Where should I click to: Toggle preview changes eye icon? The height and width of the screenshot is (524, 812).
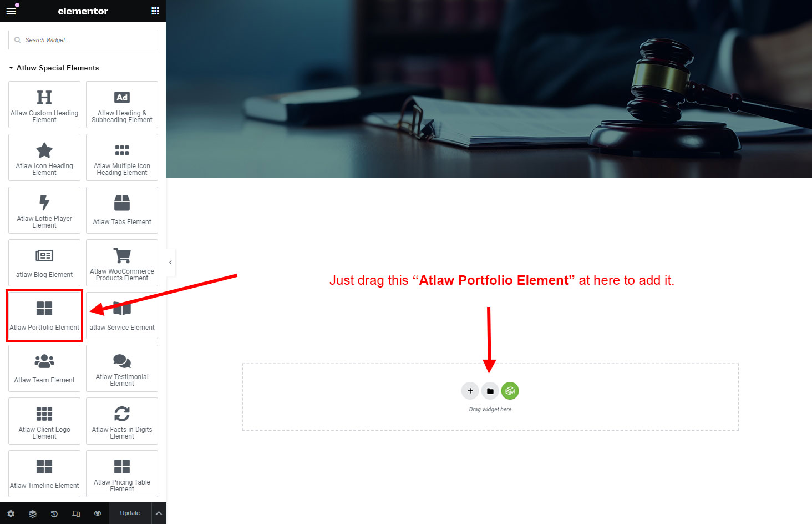(98, 513)
